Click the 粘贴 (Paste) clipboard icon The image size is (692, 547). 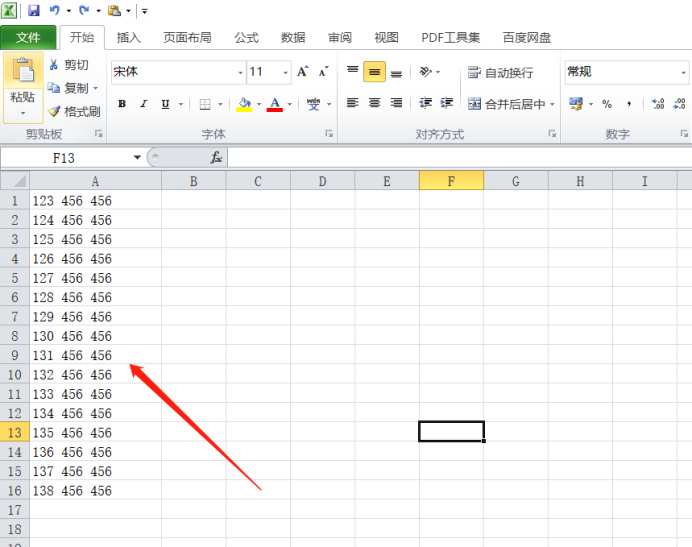click(x=23, y=71)
